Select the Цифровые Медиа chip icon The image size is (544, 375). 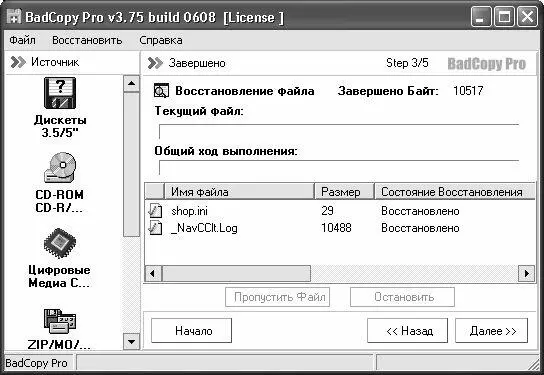(x=60, y=243)
